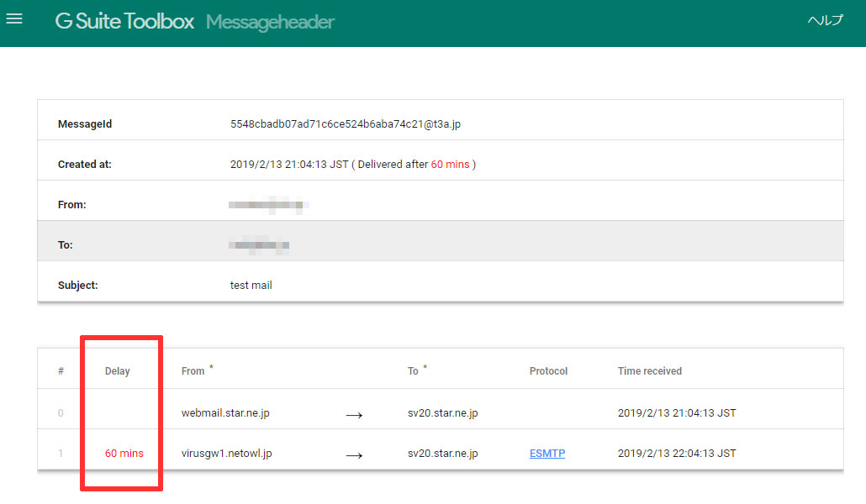866x504 pixels.
Task: Click time 2019/2/13 21:04:13 JST in hop 0
Action: click(x=677, y=413)
